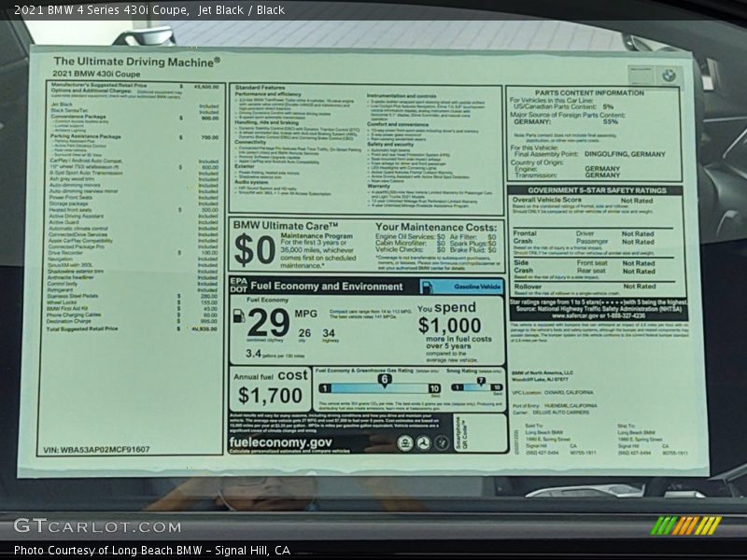Click the 34 highway MPG value

(329, 333)
